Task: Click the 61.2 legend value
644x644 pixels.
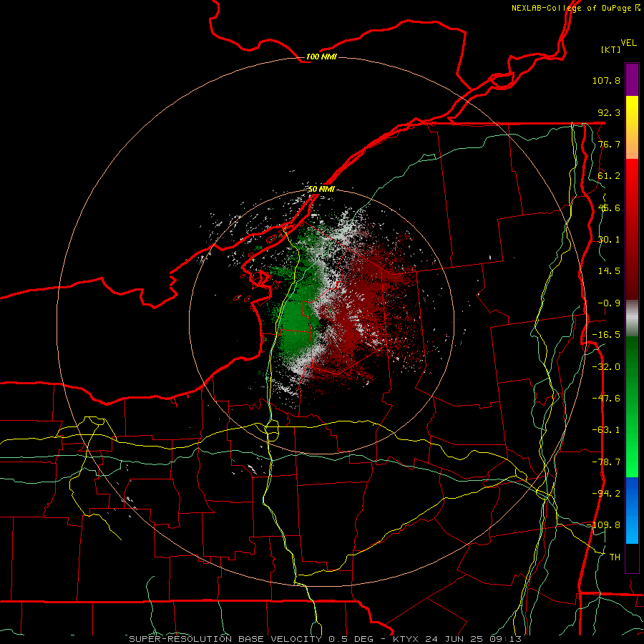Action: point(609,176)
